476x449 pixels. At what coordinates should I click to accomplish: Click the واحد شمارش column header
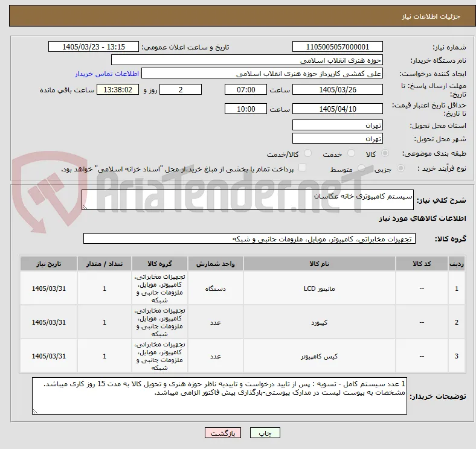point(216,264)
